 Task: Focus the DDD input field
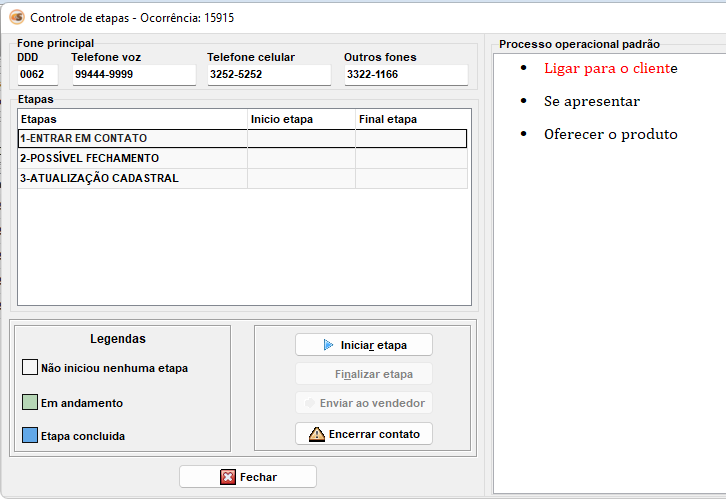[39, 75]
